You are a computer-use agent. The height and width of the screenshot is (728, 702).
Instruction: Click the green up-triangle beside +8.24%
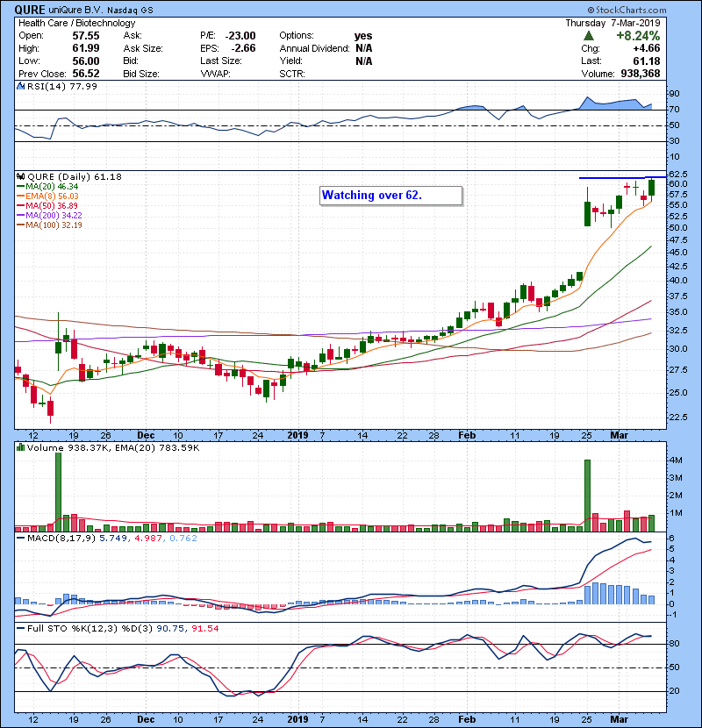click(589, 36)
